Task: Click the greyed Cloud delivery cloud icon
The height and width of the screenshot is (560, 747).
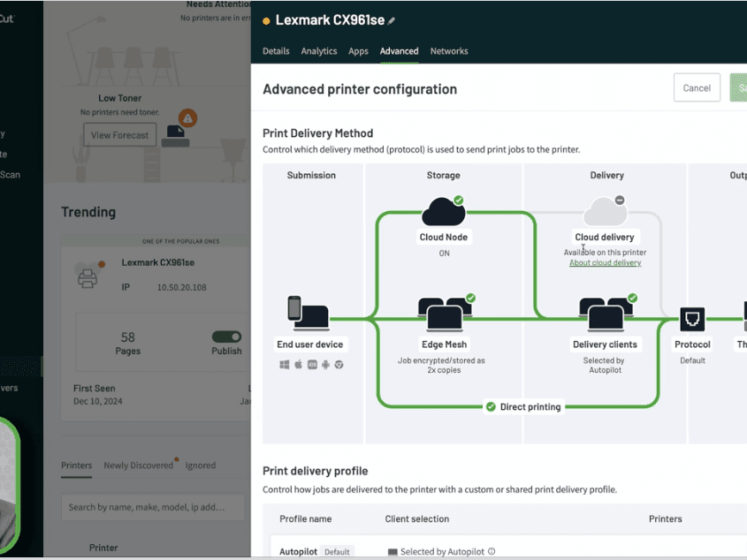Action: point(605,212)
